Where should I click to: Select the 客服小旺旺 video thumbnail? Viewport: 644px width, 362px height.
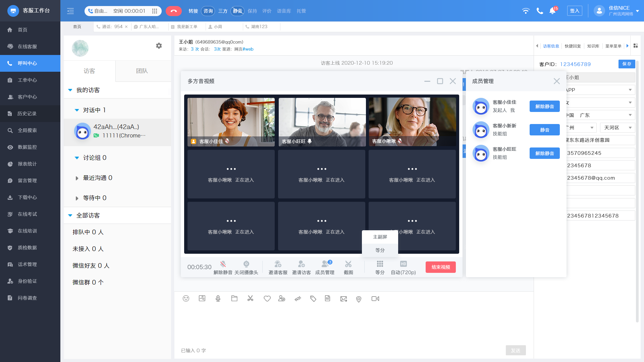322,122
